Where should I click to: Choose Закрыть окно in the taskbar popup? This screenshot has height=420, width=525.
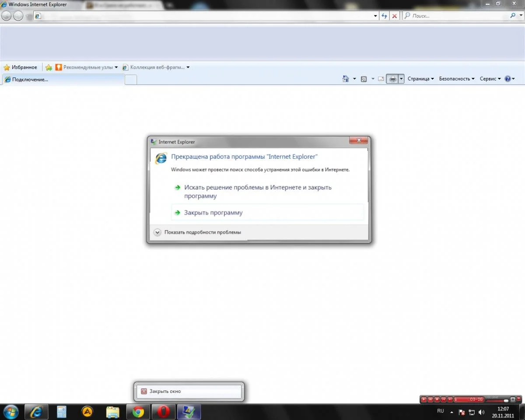tap(189, 392)
